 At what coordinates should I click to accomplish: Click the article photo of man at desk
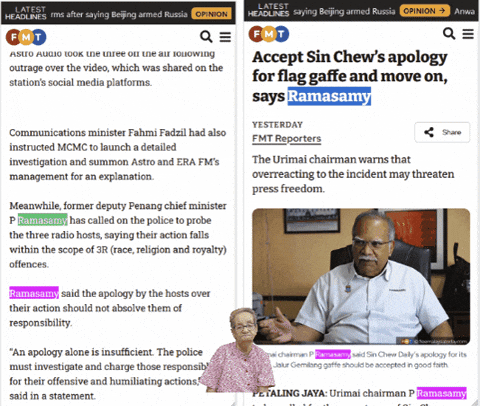tap(361, 277)
